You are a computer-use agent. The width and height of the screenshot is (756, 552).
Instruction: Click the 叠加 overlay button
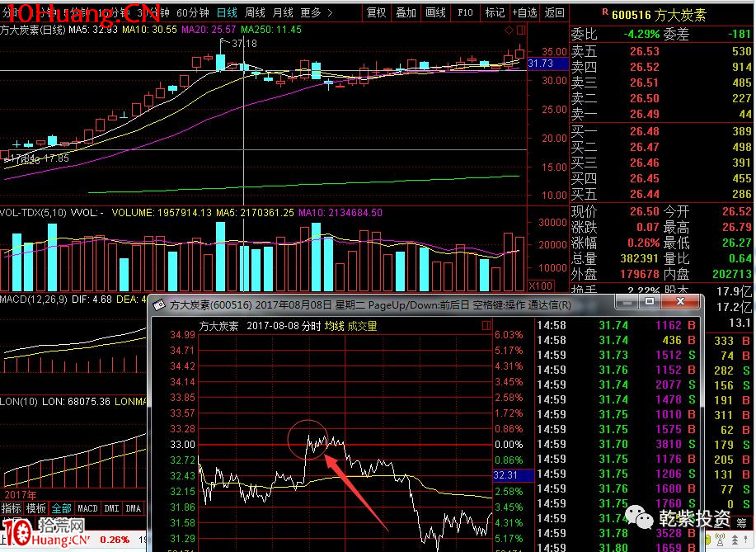pyautogui.click(x=406, y=13)
